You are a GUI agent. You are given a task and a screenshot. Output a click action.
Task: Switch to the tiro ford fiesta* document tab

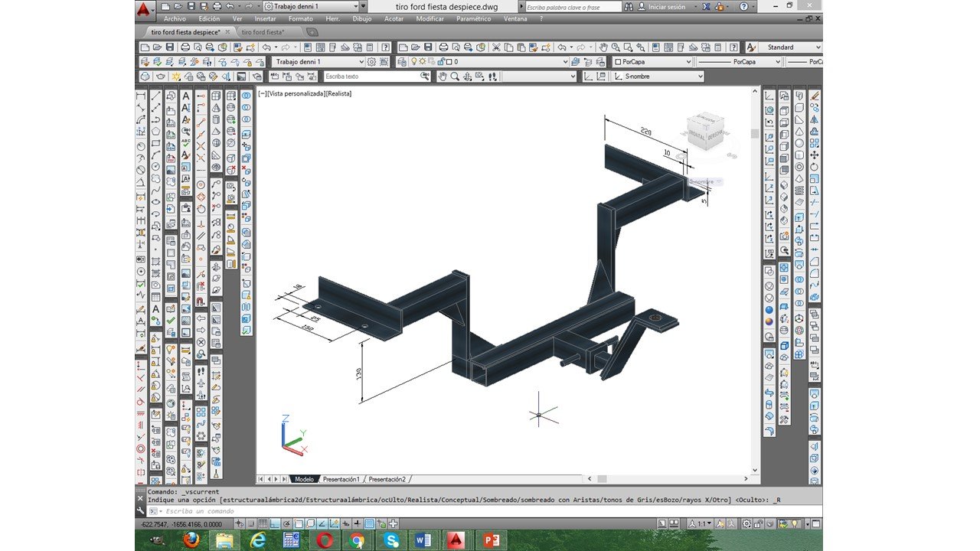pos(263,32)
